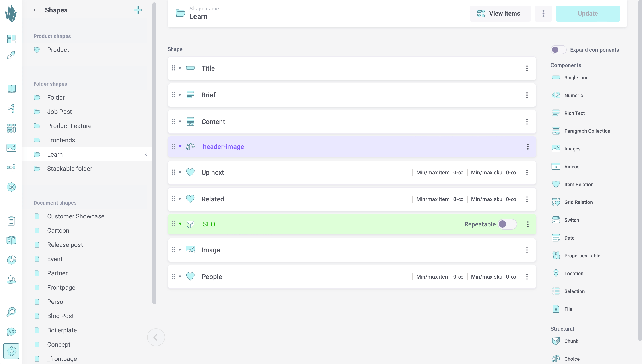
Task: Pick the Properties Table component icon
Action: (x=556, y=256)
